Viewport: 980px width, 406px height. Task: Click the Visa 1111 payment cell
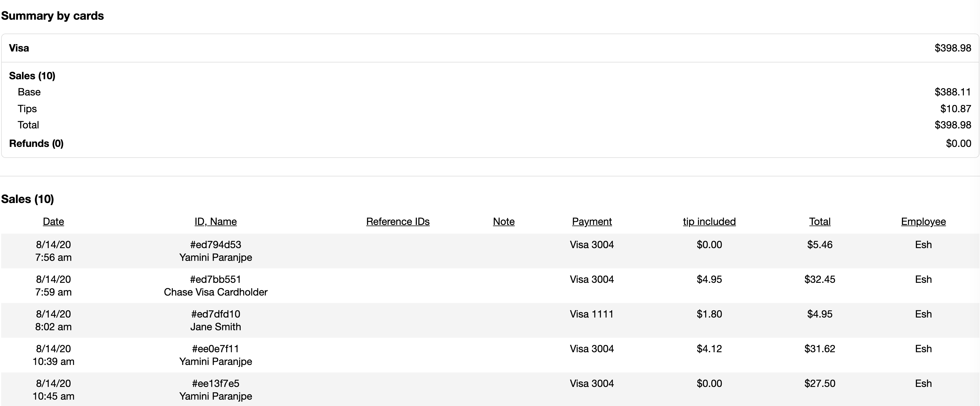[592, 314]
